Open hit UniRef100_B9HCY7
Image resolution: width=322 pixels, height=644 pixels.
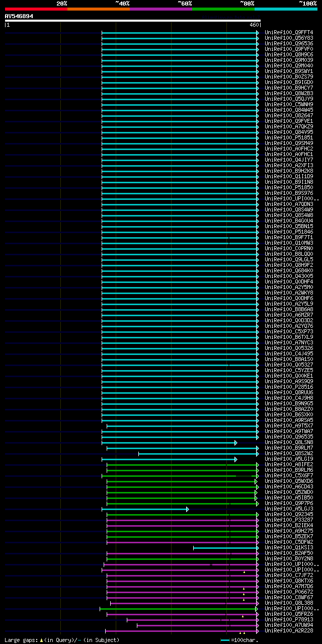point(289,88)
